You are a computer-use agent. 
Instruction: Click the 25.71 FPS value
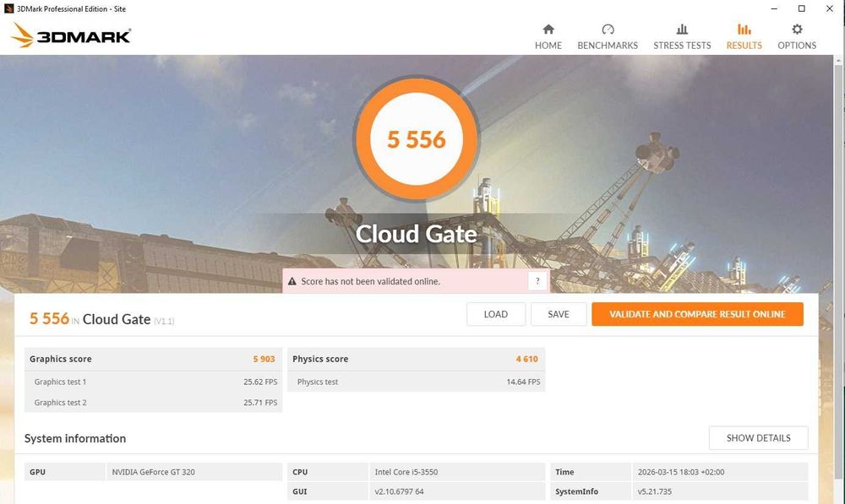tap(260, 402)
